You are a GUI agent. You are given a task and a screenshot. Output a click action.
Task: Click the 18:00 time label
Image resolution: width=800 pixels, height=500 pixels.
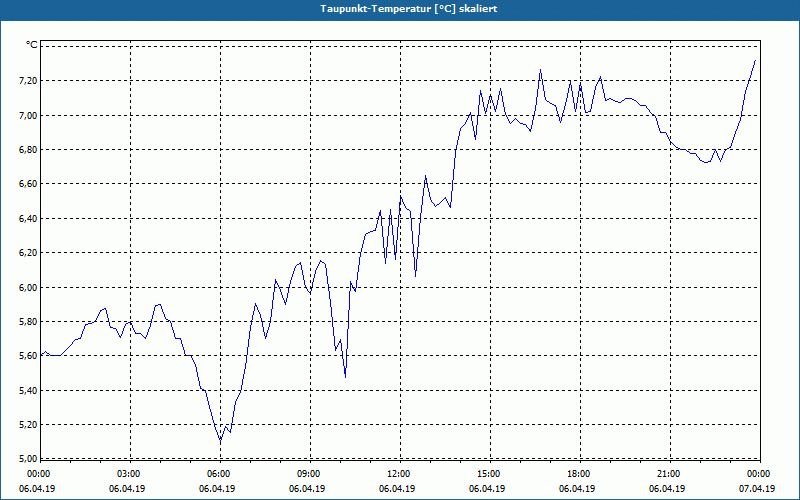point(580,474)
